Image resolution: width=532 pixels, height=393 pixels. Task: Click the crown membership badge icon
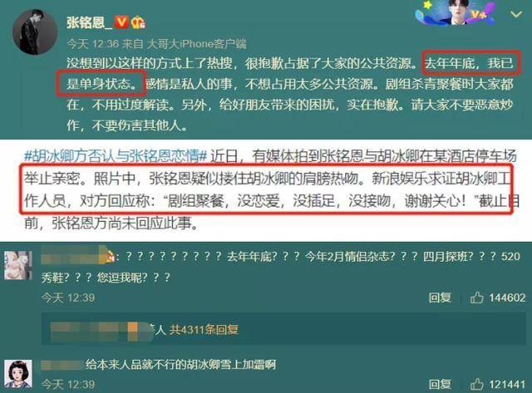[x=139, y=22]
